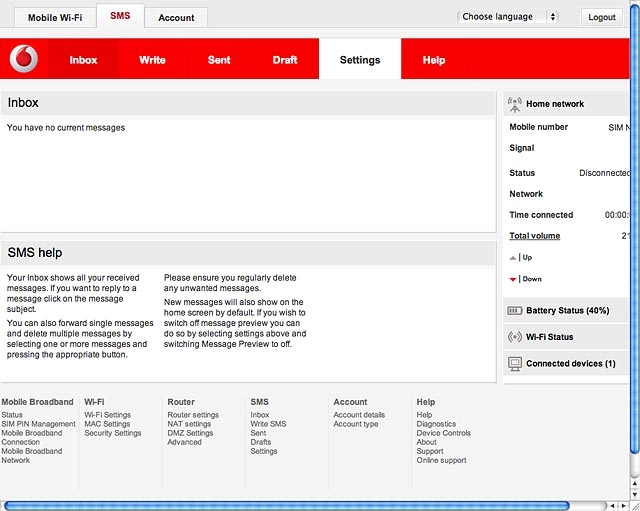The image size is (640, 511).
Task: Click the "SMS help" heading
Action: [35, 253]
